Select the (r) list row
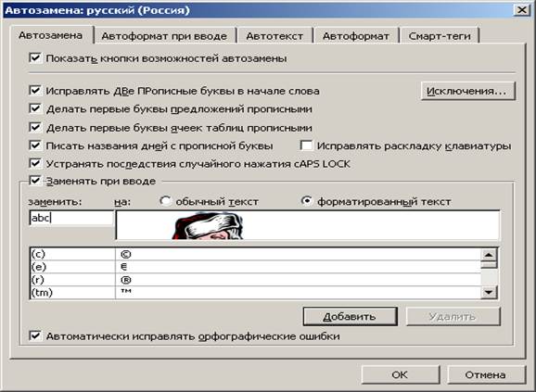536x392 pixels. pos(255,280)
